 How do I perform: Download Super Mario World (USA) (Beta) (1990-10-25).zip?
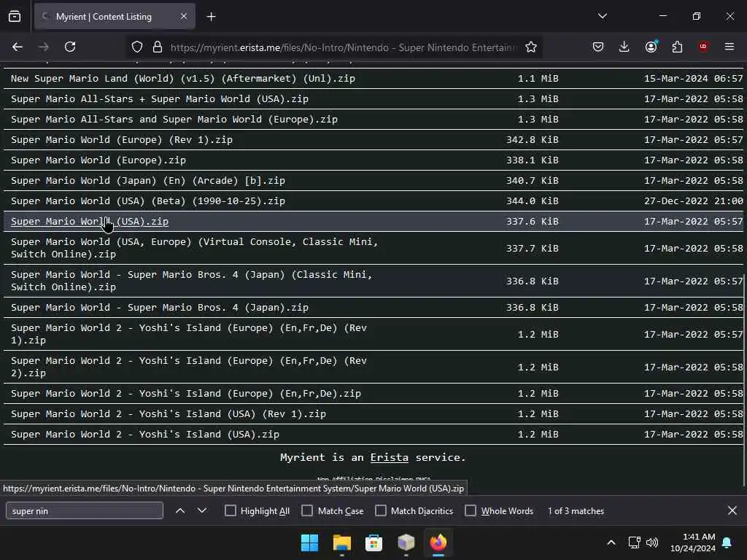[148, 201]
